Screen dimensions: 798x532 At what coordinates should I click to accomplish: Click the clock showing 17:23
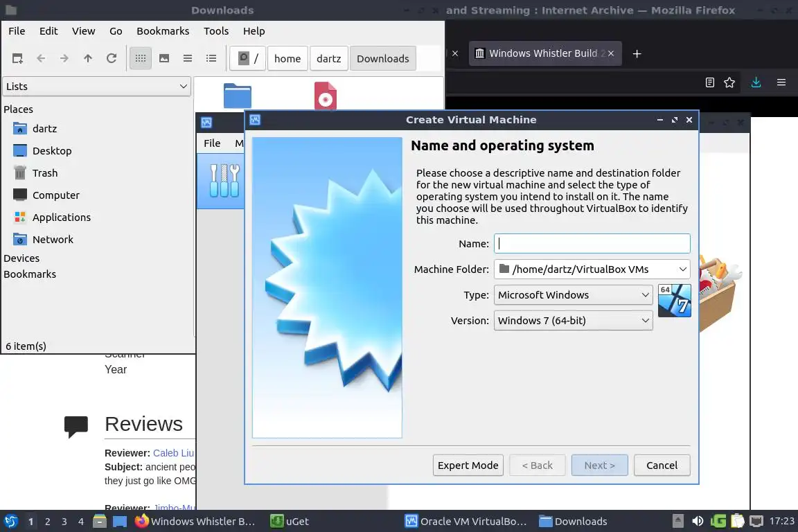click(x=781, y=522)
